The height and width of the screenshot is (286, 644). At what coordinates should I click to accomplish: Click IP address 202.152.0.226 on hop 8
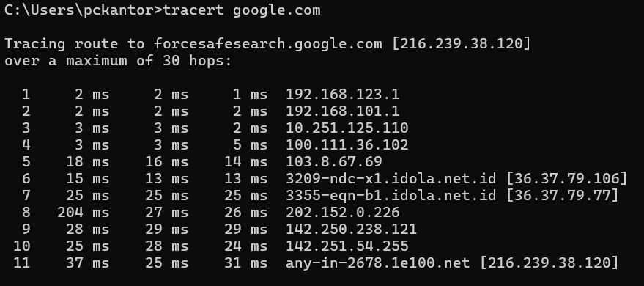(x=343, y=213)
